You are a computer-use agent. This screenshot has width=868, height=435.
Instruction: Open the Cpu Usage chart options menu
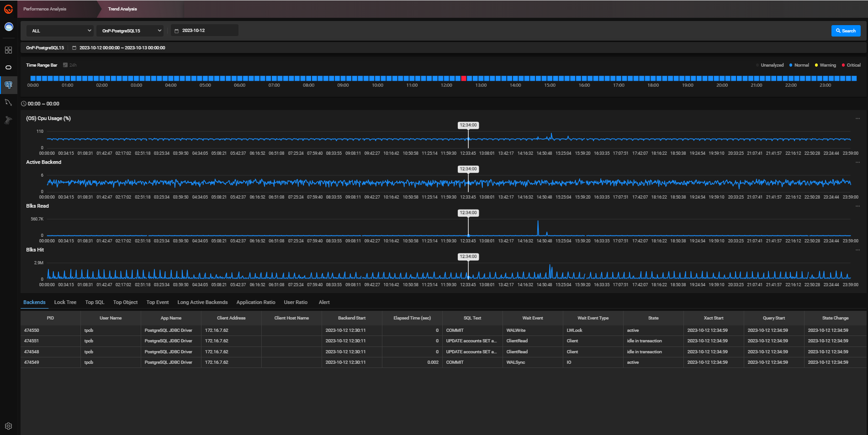pos(857,119)
